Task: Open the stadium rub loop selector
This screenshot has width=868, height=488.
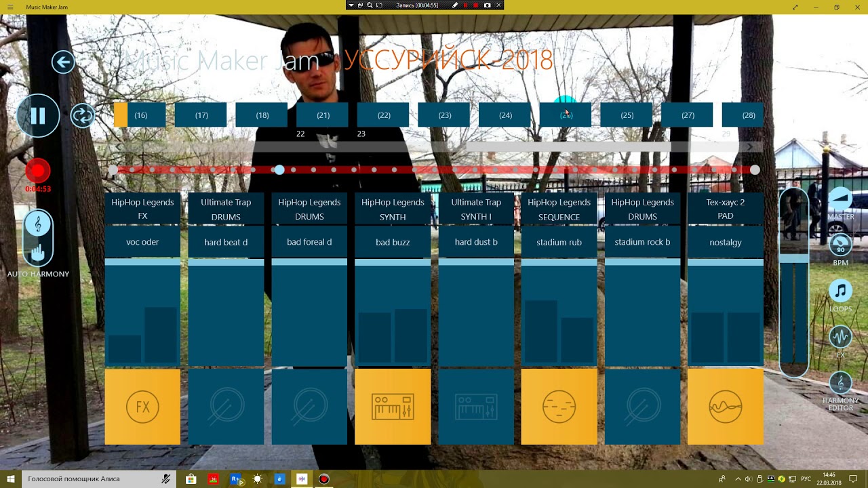Action: click(x=559, y=242)
